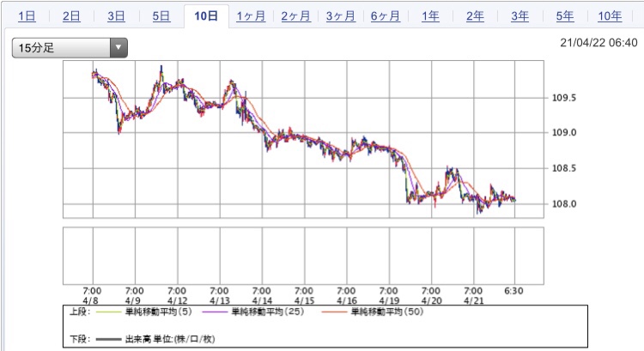Open the 3日 period tab
This screenshot has width=644, height=351.
click(116, 16)
